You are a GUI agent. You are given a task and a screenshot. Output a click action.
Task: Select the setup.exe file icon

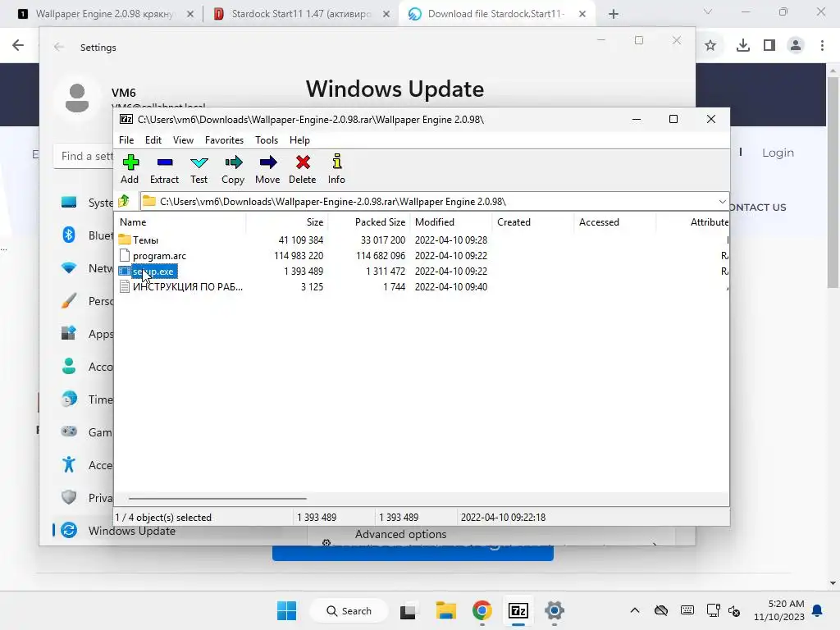(x=125, y=271)
